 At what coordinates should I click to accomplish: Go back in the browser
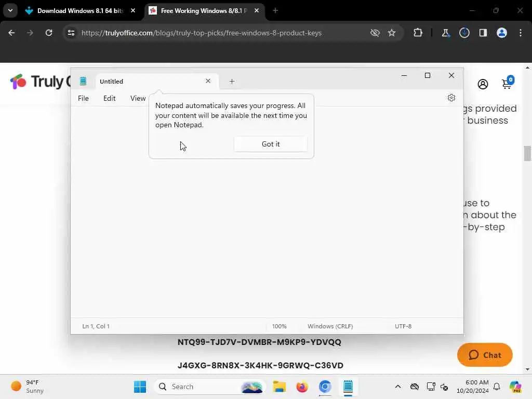click(11, 33)
